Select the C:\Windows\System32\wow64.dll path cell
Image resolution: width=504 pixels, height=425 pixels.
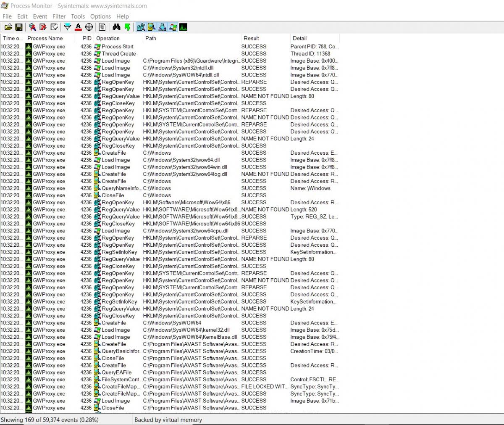(181, 160)
